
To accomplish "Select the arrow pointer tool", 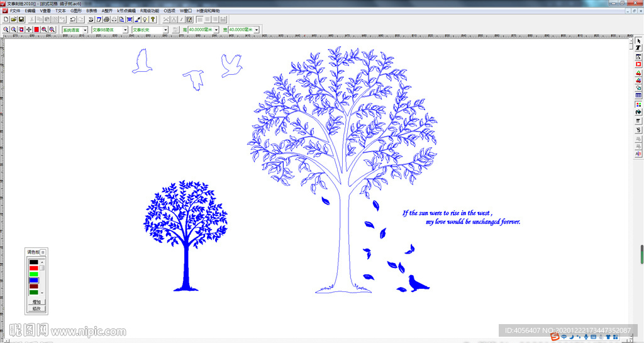I will tap(638, 41).
